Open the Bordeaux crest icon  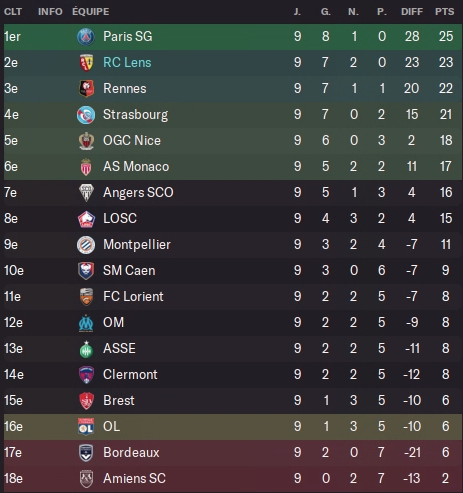pyautogui.click(x=86, y=453)
